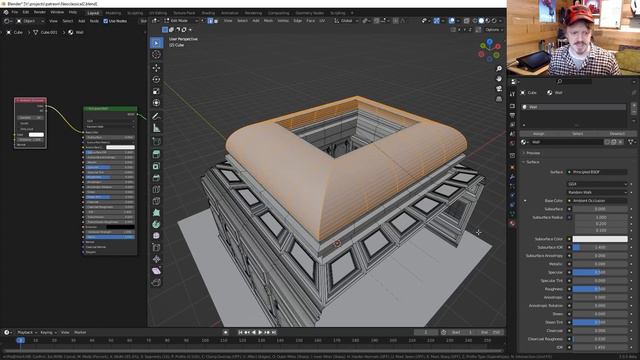
Task: Select the Select Box tool in the viewport toolbar
Action: [x=156, y=43]
